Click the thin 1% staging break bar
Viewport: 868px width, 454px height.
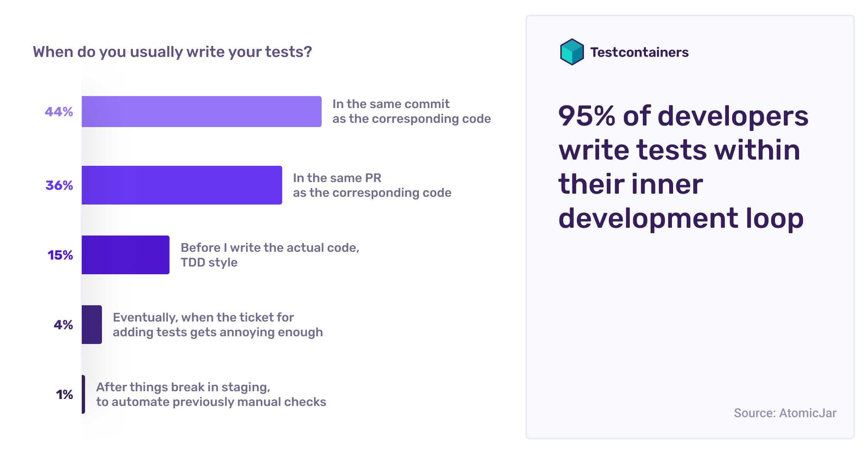[83, 394]
